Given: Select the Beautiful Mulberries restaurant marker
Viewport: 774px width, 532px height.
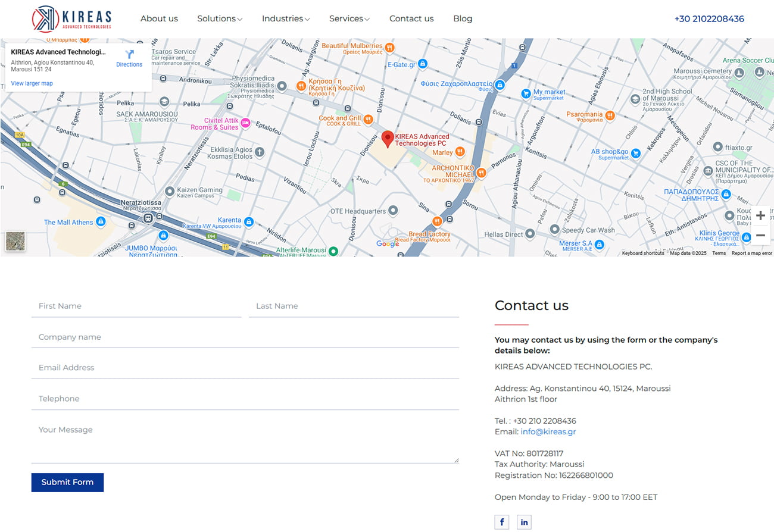Looking at the screenshot, I should point(389,48).
